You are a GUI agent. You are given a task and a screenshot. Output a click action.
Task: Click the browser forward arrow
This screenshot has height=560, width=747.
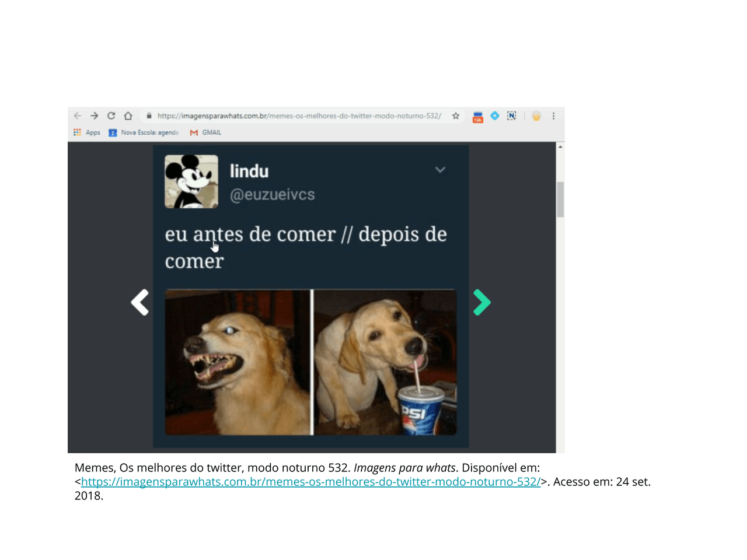tap(95, 116)
